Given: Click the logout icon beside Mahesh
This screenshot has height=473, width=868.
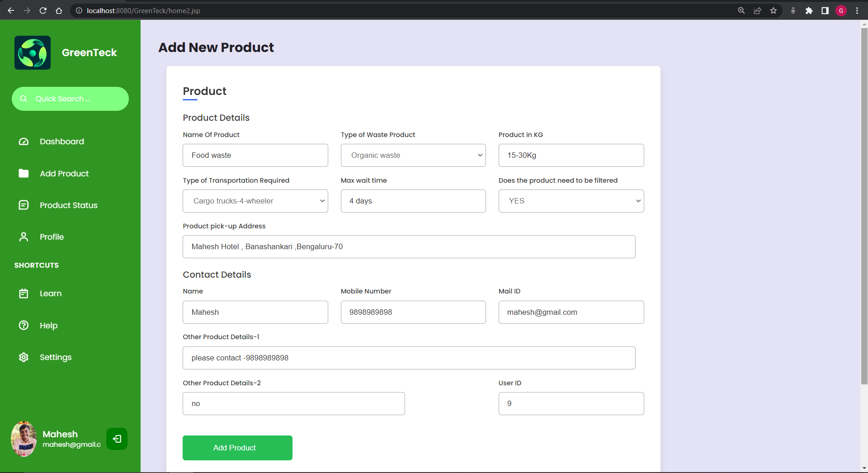Looking at the screenshot, I should pos(117,439).
